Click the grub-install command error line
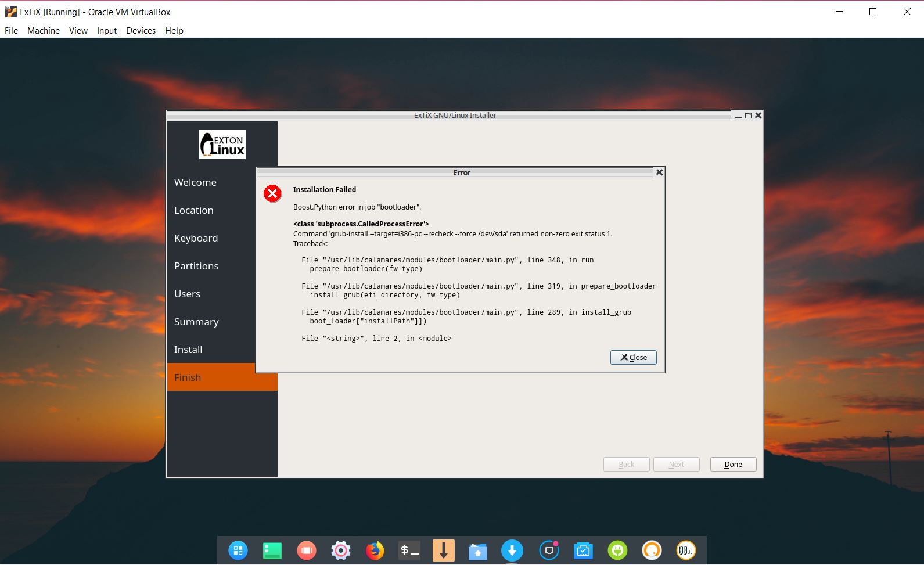Viewport: 924px width, 565px height. pyautogui.click(x=453, y=233)
